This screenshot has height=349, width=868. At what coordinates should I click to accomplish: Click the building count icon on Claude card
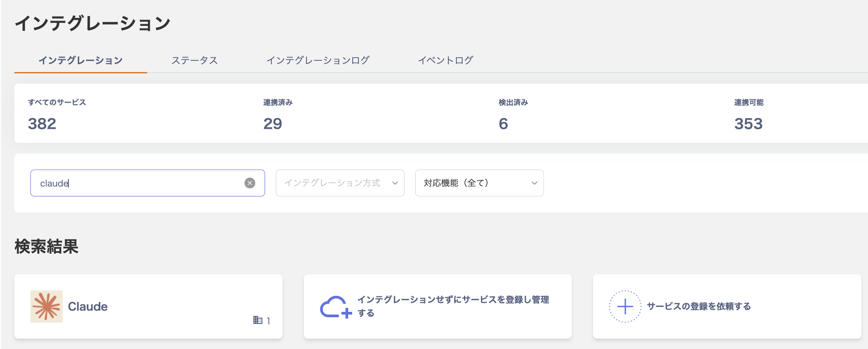(258, 320)
